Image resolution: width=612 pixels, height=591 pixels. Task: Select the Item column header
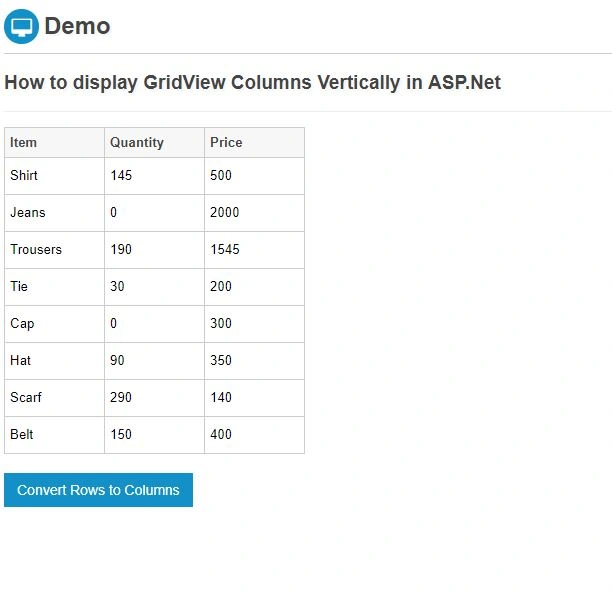pyautogui.click(x=54, y=142)
